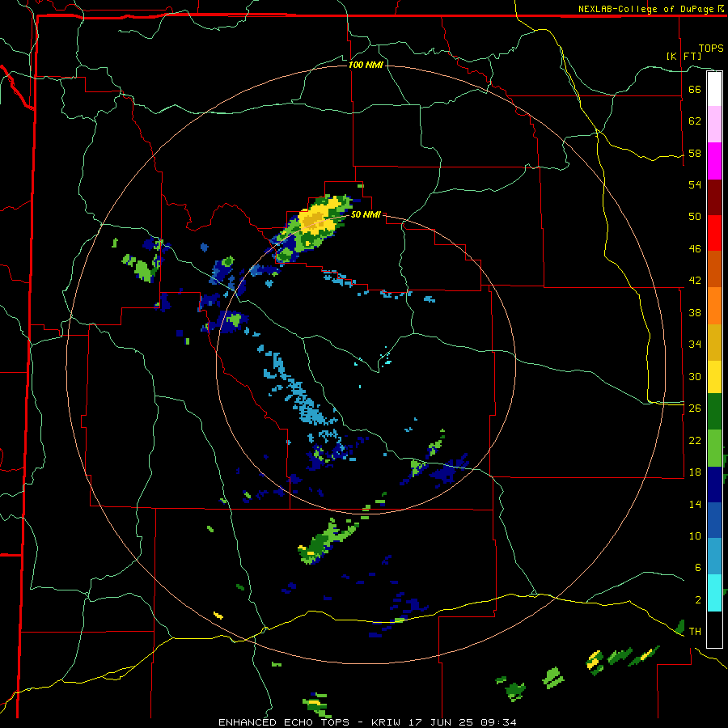The image size is (728, 728).
Task: Click the sky blue swatch between 10 and 6
Action: [714, 557]
